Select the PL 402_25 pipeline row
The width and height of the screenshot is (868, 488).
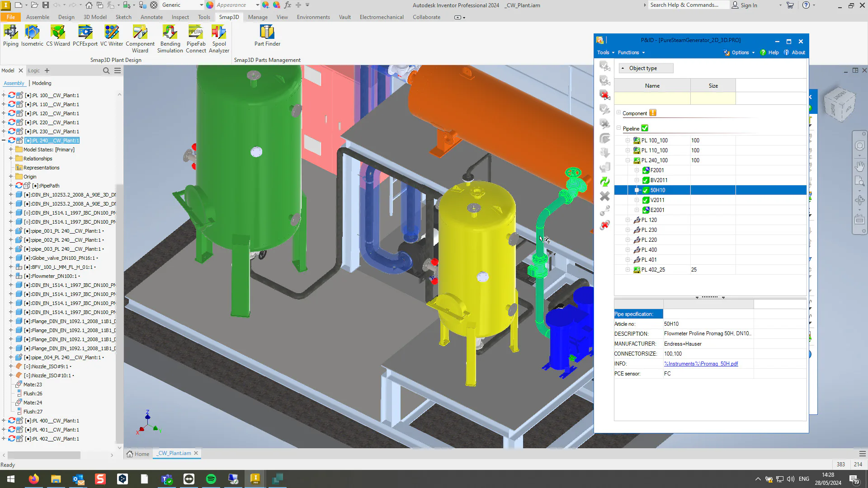[710, 270]
